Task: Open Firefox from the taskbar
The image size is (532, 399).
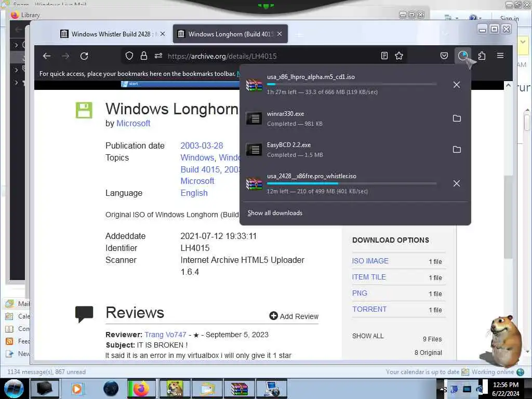Action: pos(141,389)
